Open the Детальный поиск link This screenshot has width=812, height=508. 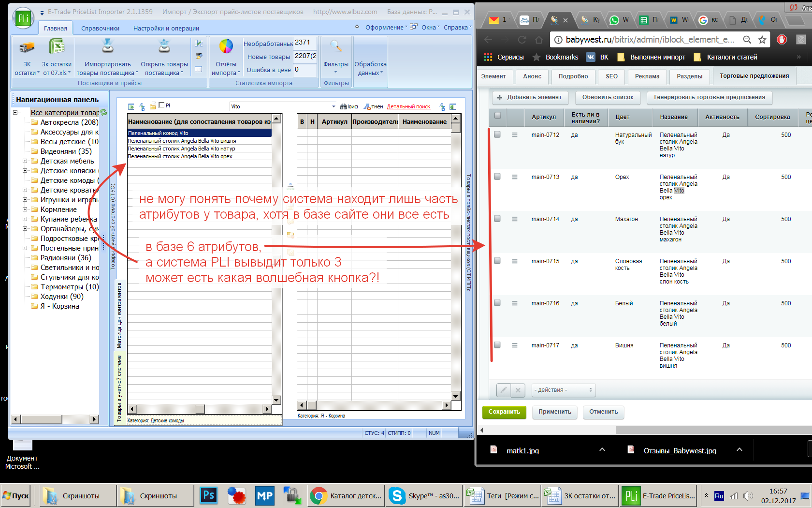(x=408, y=106)
